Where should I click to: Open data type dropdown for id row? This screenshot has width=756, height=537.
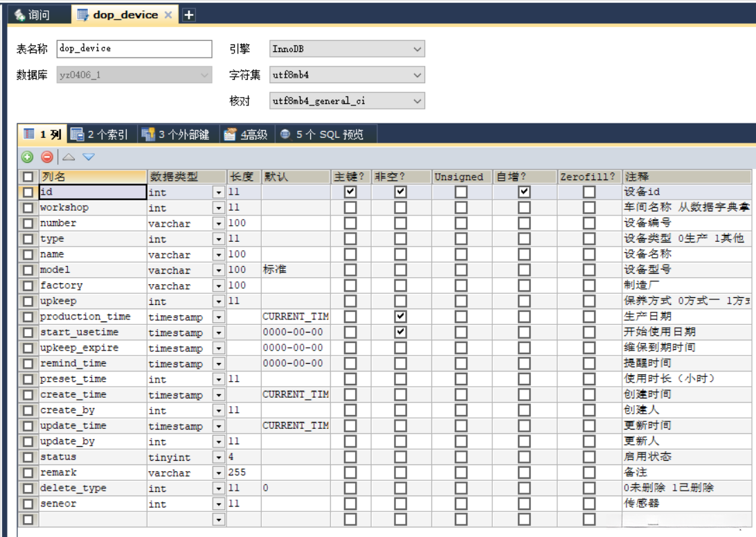219,193
